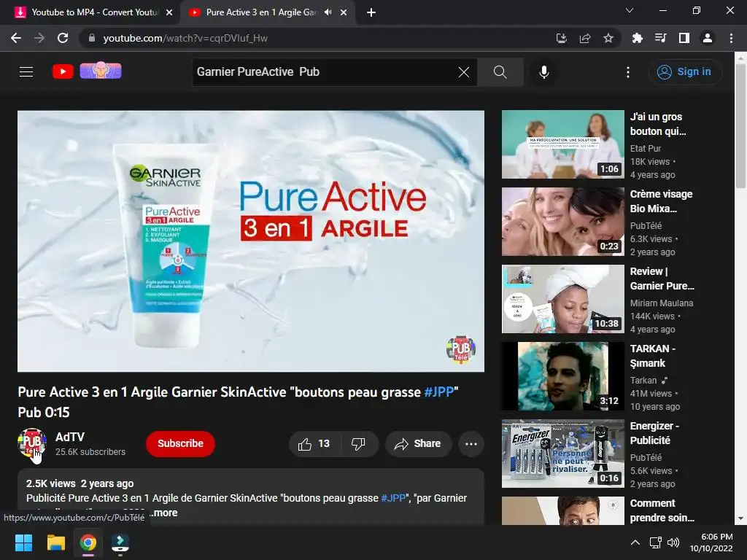Click the video player area

coord(251,241)
